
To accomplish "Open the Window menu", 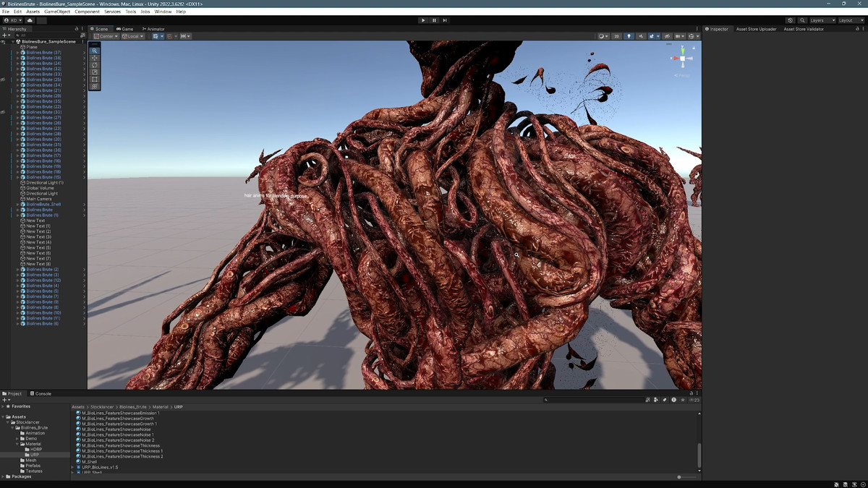I will tap(163, 12).
